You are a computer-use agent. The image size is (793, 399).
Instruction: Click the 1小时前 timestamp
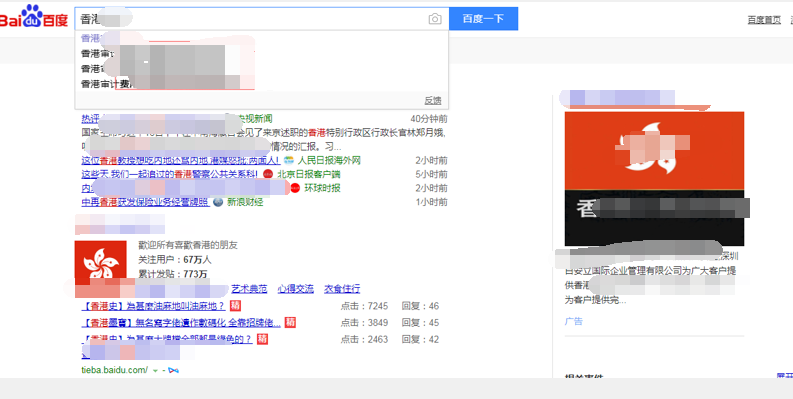431,202
